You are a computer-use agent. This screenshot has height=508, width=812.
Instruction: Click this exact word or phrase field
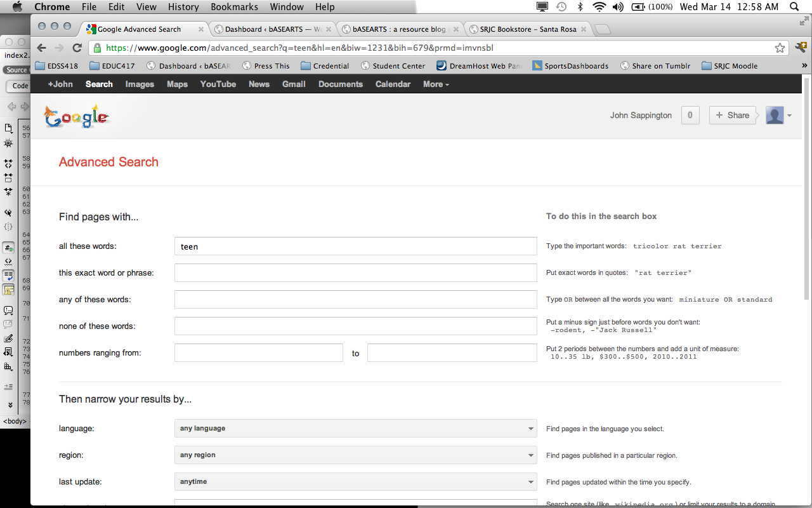[356, 273]
